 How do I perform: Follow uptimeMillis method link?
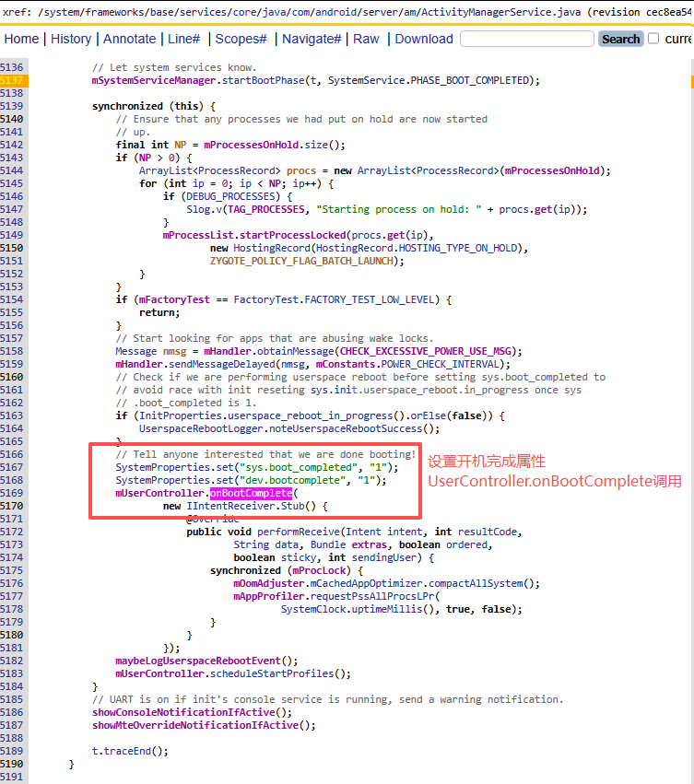pyautogui.click(x=387, y=610)
